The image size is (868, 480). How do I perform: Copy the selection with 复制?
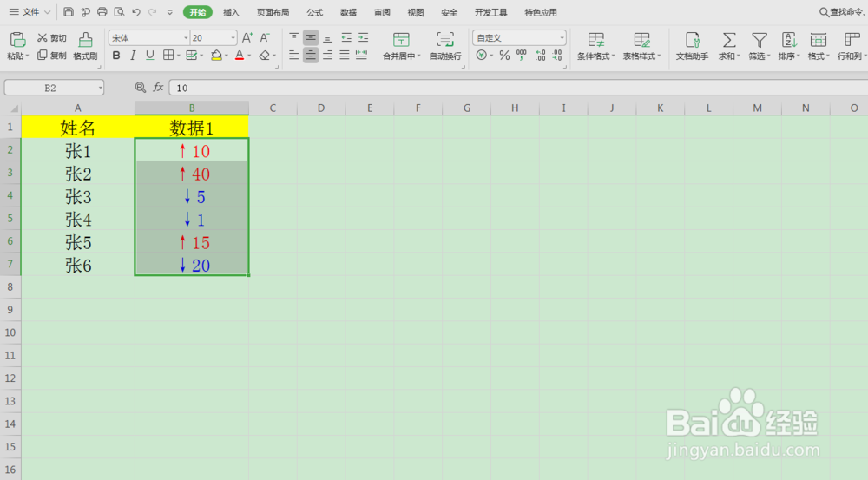click(x=51, y=56)
